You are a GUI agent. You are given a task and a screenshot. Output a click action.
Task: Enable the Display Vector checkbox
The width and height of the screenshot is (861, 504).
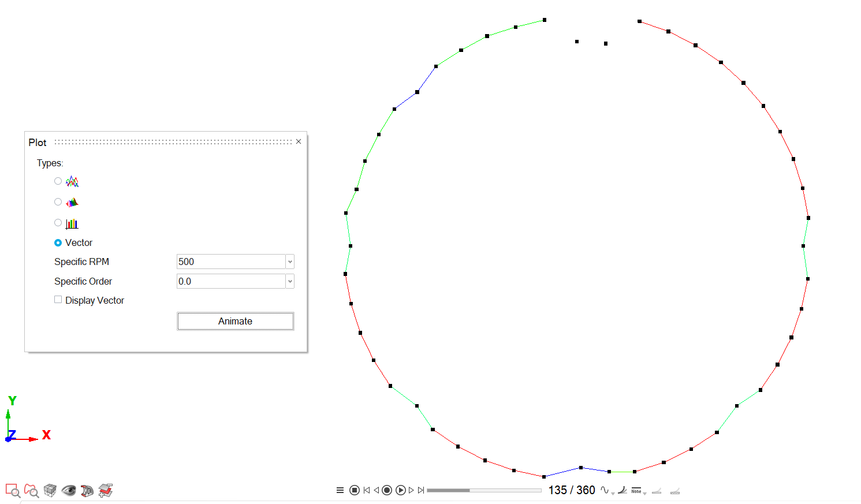coord(58,300)
